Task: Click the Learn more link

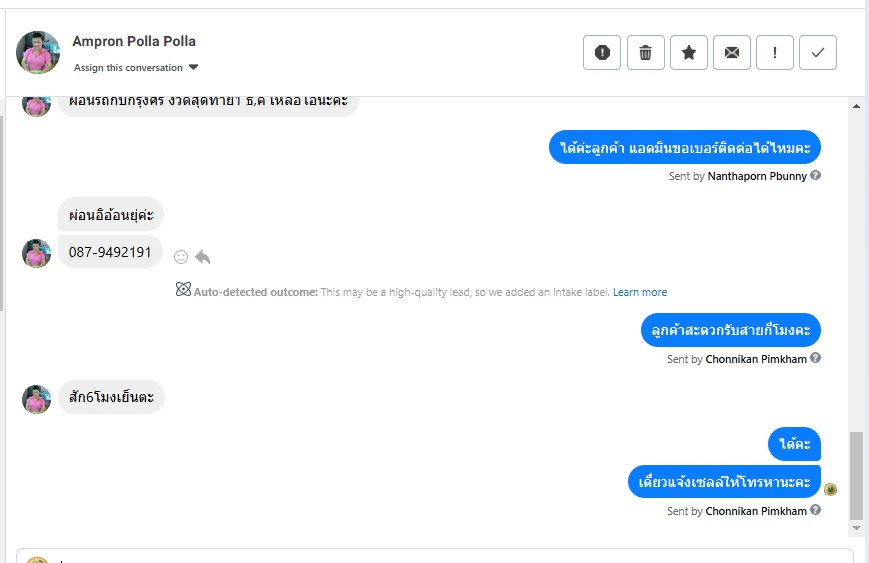Action: tap(640, 292)
